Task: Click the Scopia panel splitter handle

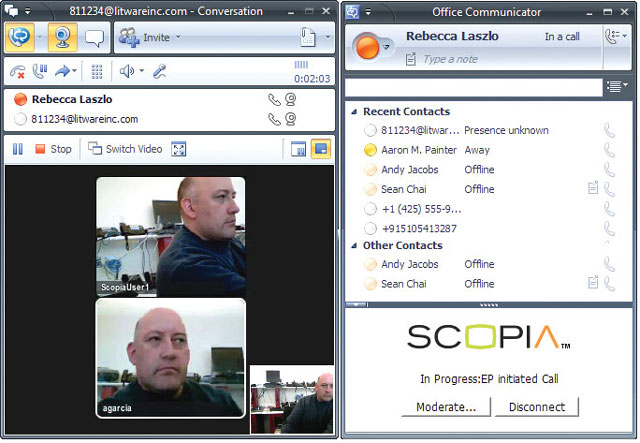Action: pos(489,305)
